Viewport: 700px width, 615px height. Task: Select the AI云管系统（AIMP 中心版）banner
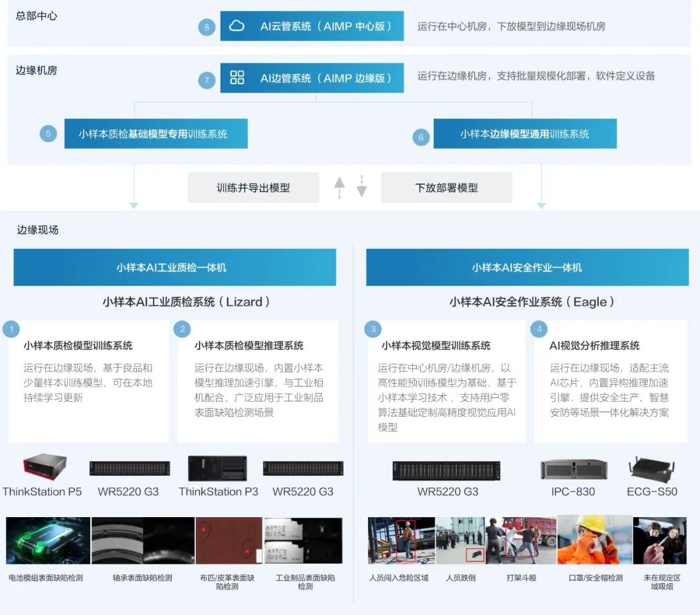pyautogui.click(x=312, y=26)
